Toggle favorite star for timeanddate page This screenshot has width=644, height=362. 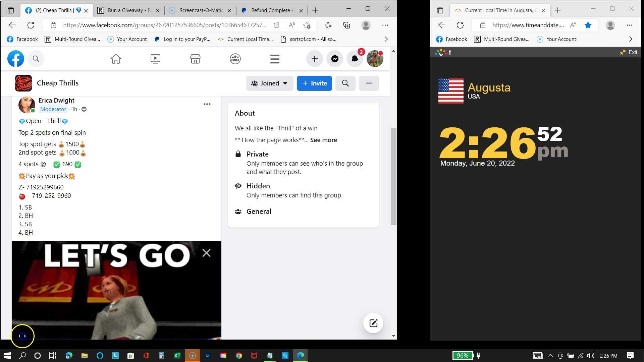(x=588, y=25)
